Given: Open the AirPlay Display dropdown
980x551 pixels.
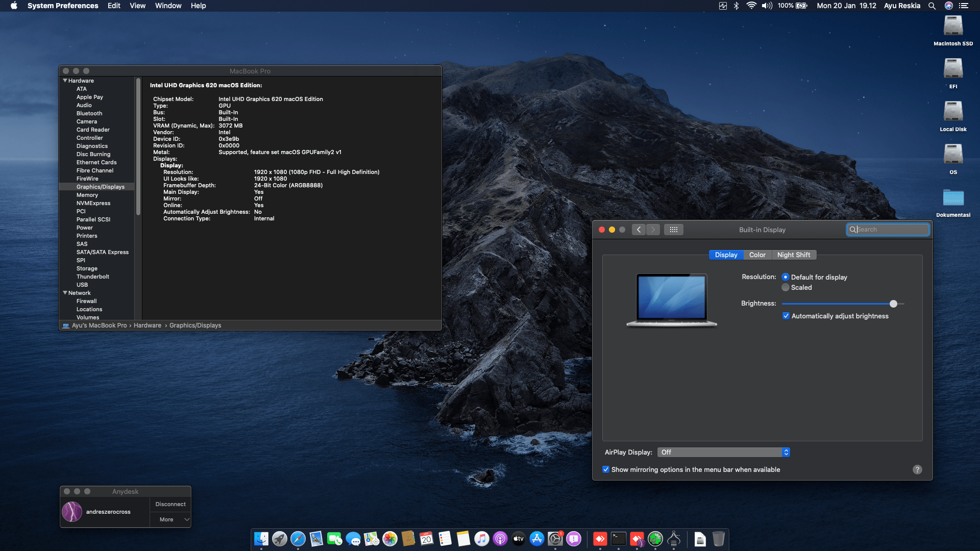Looking at the screenshot, I should tap(724, 453).
